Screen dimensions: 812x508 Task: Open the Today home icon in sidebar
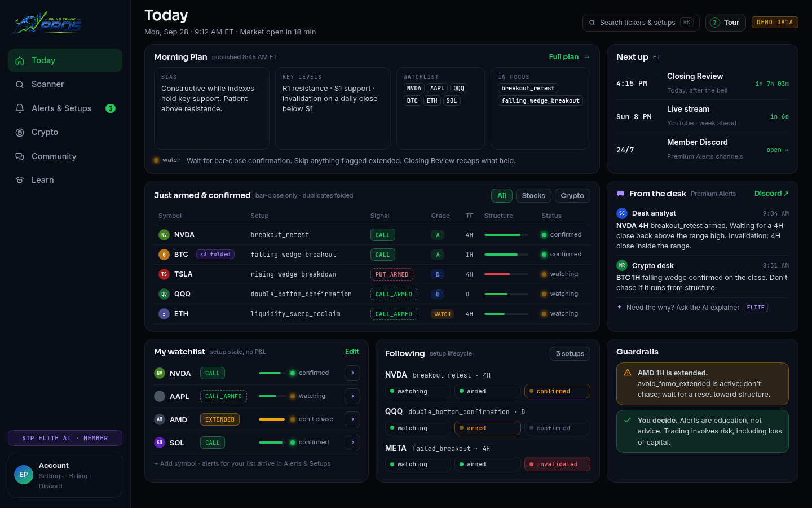pyautogui.click(x=20, y=60)
